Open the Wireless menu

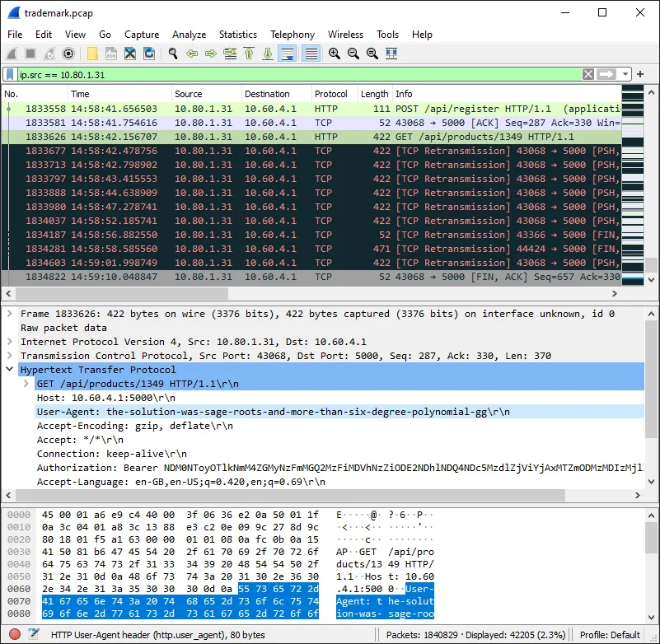pos(345,35)
